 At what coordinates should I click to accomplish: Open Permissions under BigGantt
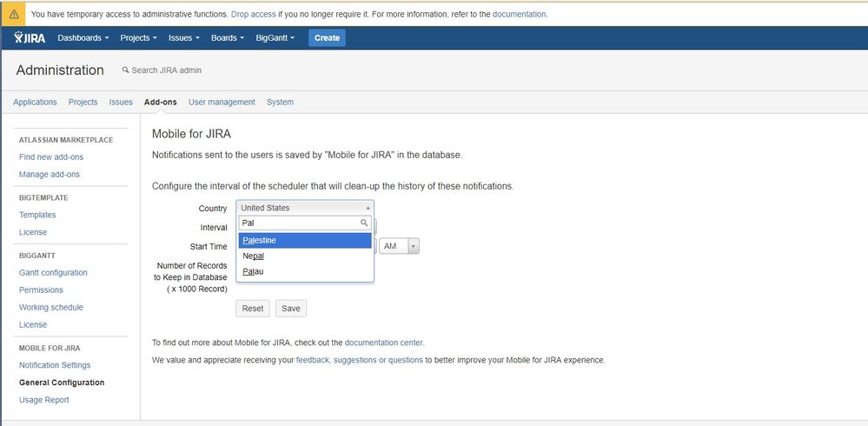click(41, 290)
